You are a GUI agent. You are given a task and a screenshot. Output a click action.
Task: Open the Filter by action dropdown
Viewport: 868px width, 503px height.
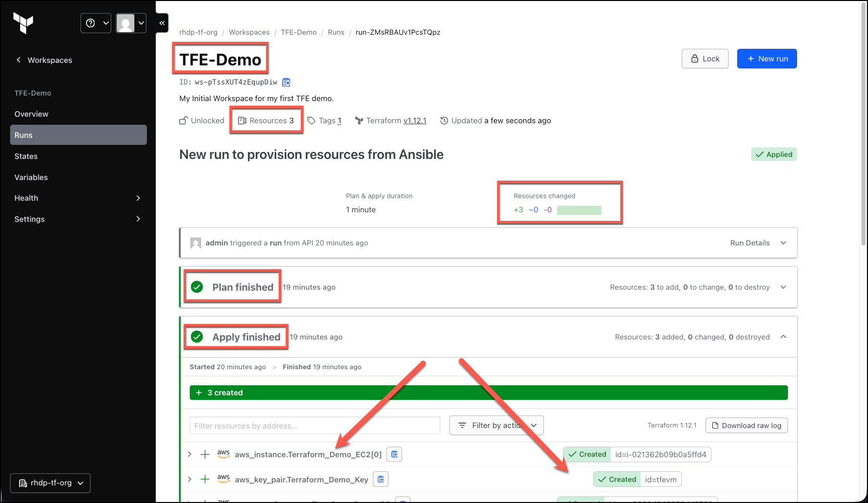(x=497, y=426)
